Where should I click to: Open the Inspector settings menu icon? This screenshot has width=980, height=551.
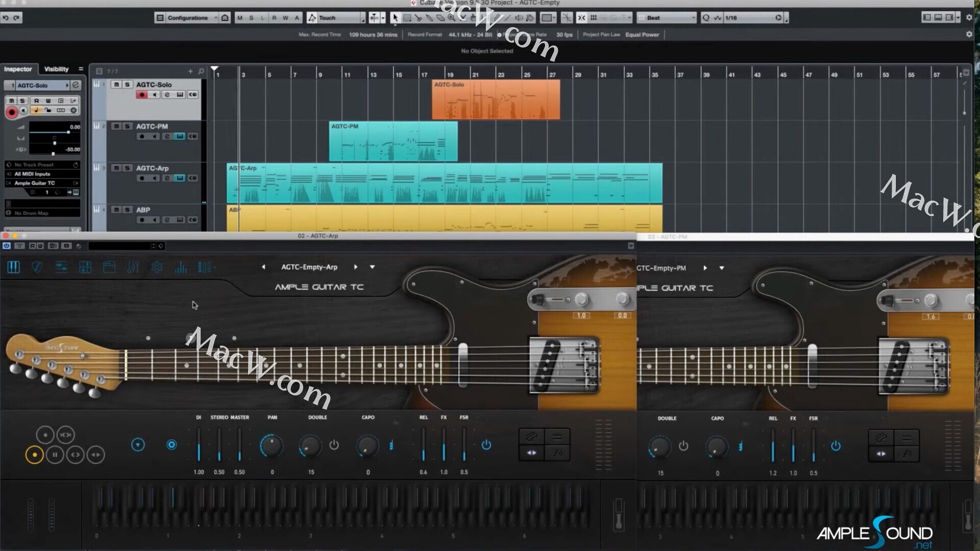pyautogui.click(x=81, y=69)
